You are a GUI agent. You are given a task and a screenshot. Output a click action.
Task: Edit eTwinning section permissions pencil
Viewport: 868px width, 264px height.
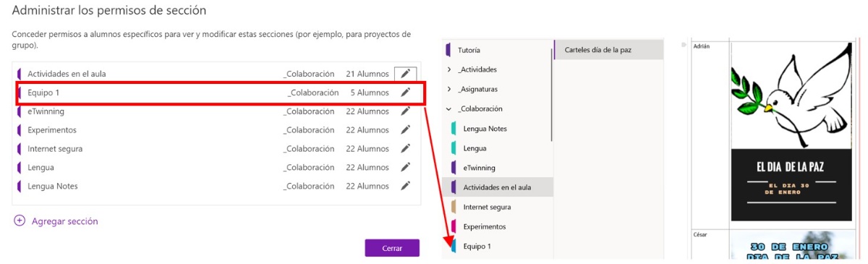pos(406,111)
